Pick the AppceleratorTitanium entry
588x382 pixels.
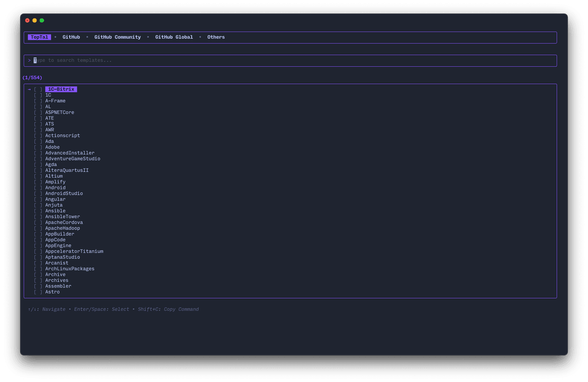point(74,251)
